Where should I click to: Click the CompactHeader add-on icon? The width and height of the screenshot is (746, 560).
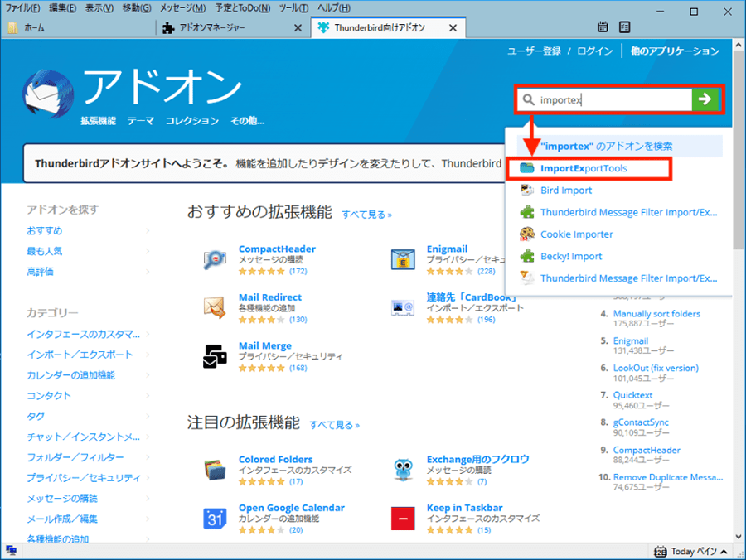(216, 259)
